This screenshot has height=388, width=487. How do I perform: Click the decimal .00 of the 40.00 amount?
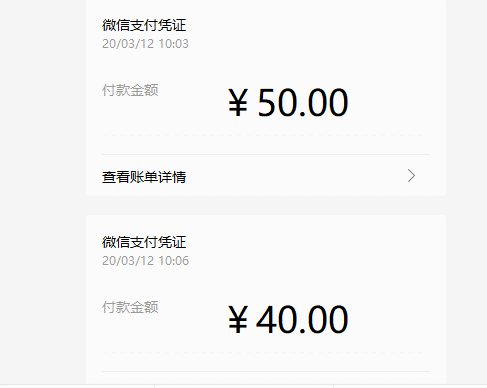pos(324,319)
